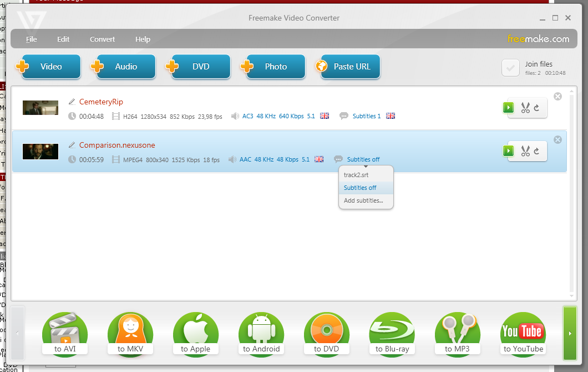Visit the freemake.com link
588x372 pixels.
[538, 39]
